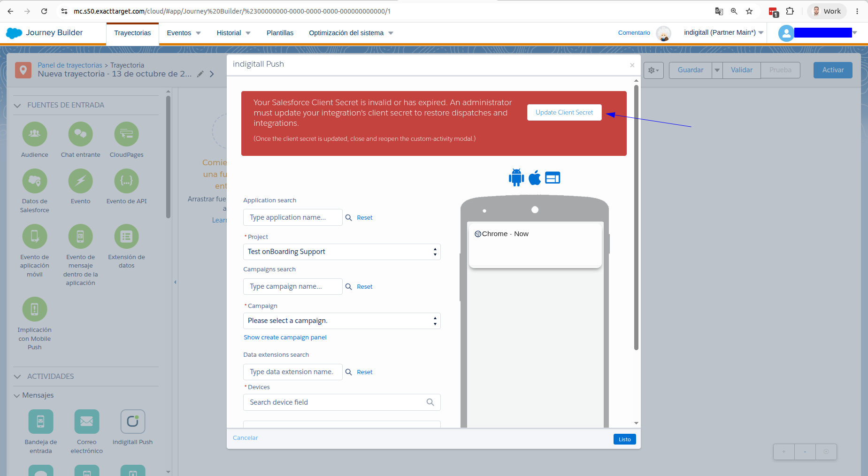The height and width of the screenshot is (476, 868).
Task: Click the Chat entrante icon
Action: (81, 134)
